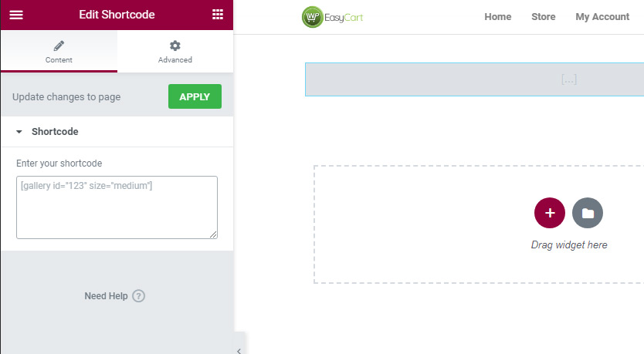This screenshot has width=644, height=354.
Task: Select the shortcode widget placeholder on canvas
Action: (x=474, y=79)
